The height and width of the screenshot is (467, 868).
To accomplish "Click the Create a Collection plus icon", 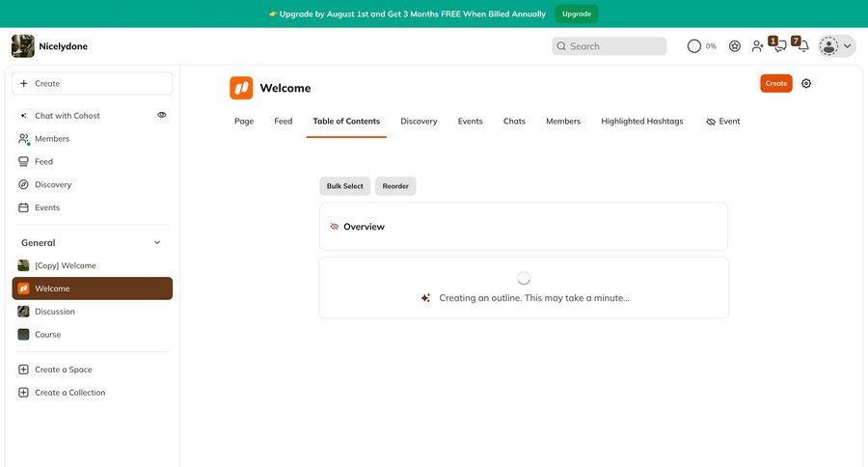I will [x=23, y=392].
